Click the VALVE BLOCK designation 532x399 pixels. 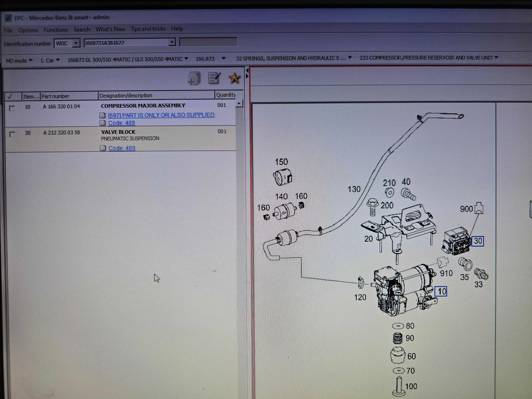(x=118, y=132)
